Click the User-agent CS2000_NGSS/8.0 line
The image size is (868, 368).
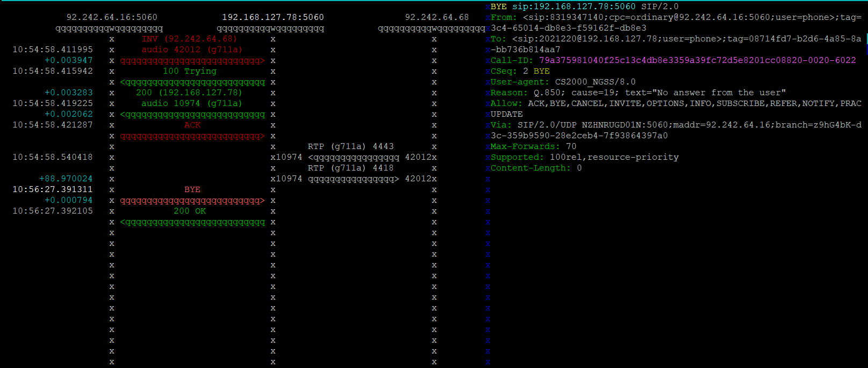click(x=563, y=82)
